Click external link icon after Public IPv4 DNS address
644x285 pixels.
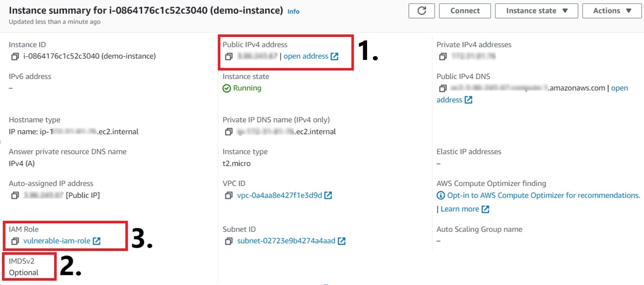tap(468, 100)
